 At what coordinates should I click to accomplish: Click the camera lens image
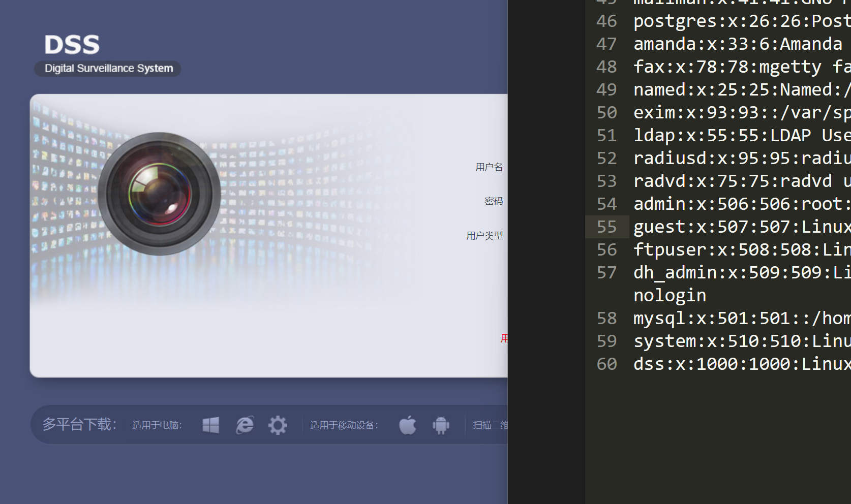click(159, 194)
